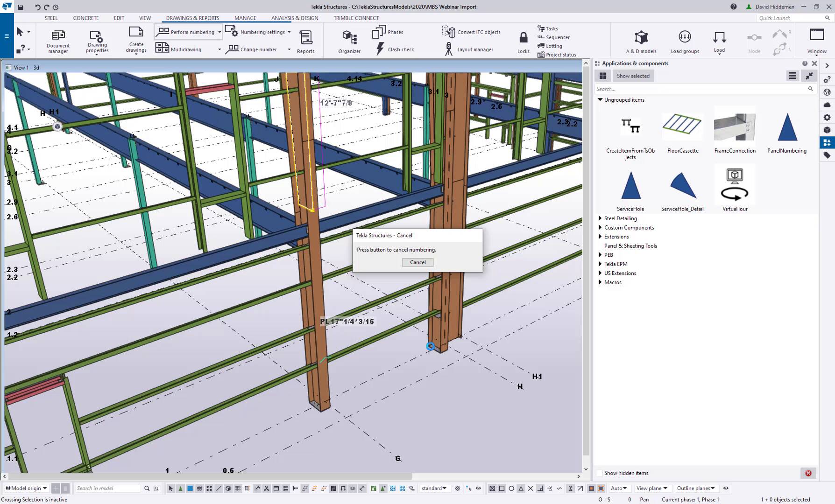The height and width of the screenshot is (504, 835).
Task: Open the Sequencer tool
Action: point(553,37)
